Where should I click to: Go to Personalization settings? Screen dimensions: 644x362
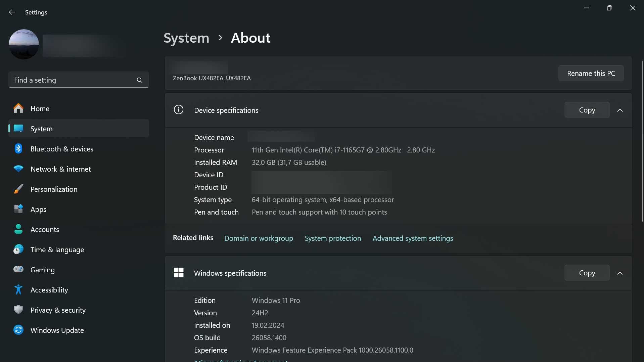pos(54,189)
